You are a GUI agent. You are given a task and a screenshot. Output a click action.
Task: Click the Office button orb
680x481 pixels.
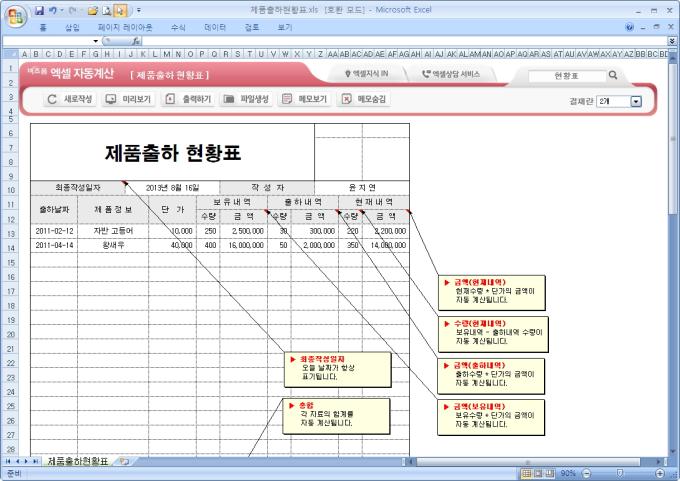pos(16,16)
